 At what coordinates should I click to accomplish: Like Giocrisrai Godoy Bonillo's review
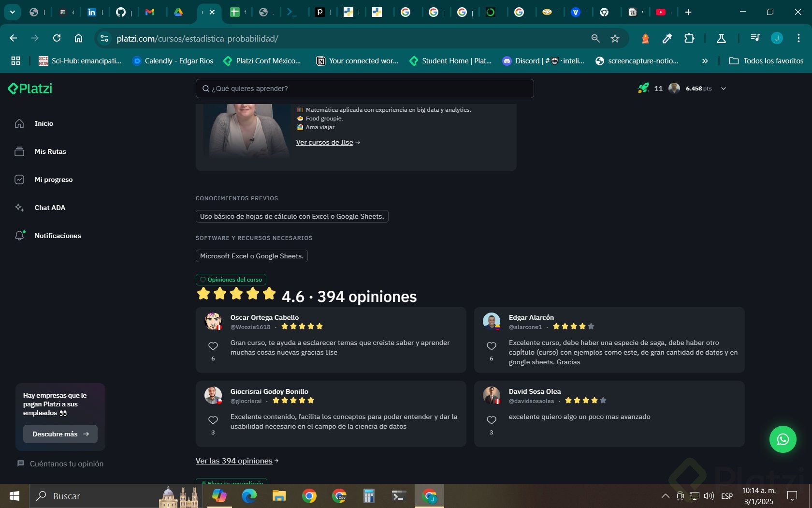pyautogui.click(x=213, y=420)
